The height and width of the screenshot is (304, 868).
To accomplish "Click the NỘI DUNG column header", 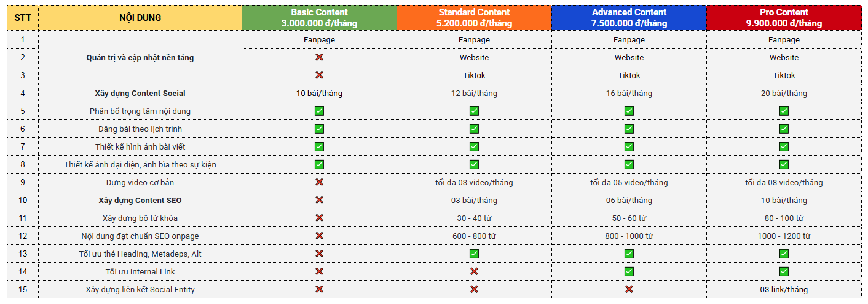I will (x=140, y=18).
